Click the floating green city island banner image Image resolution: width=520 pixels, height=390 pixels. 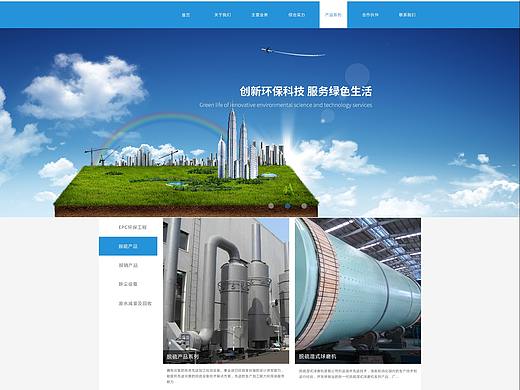pyautogui.click(x=187, y=163)
